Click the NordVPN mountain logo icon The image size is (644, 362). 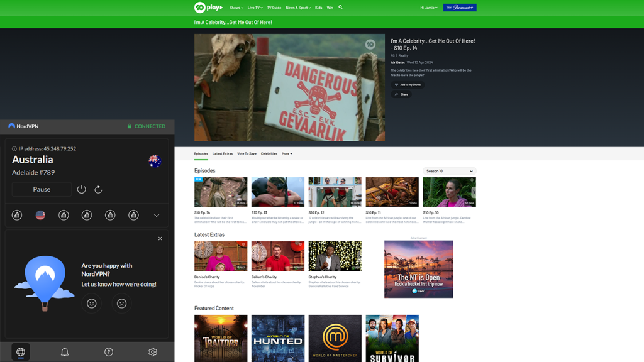click(x=11, y=126)
